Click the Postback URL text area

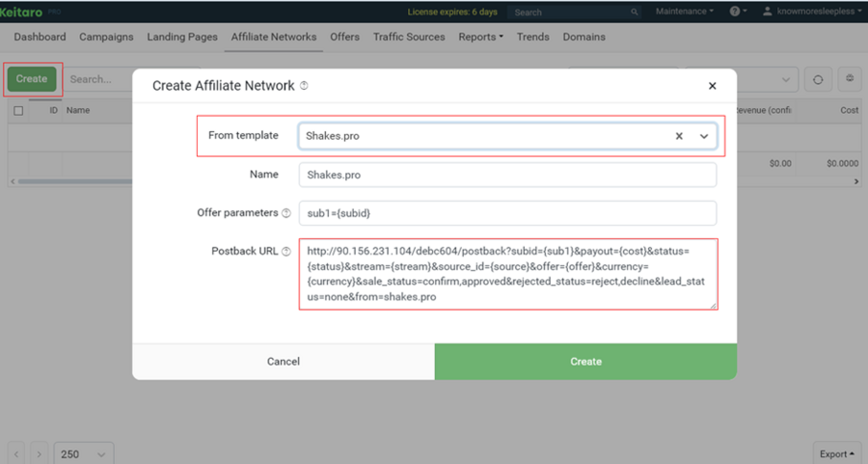coord(508,274)
